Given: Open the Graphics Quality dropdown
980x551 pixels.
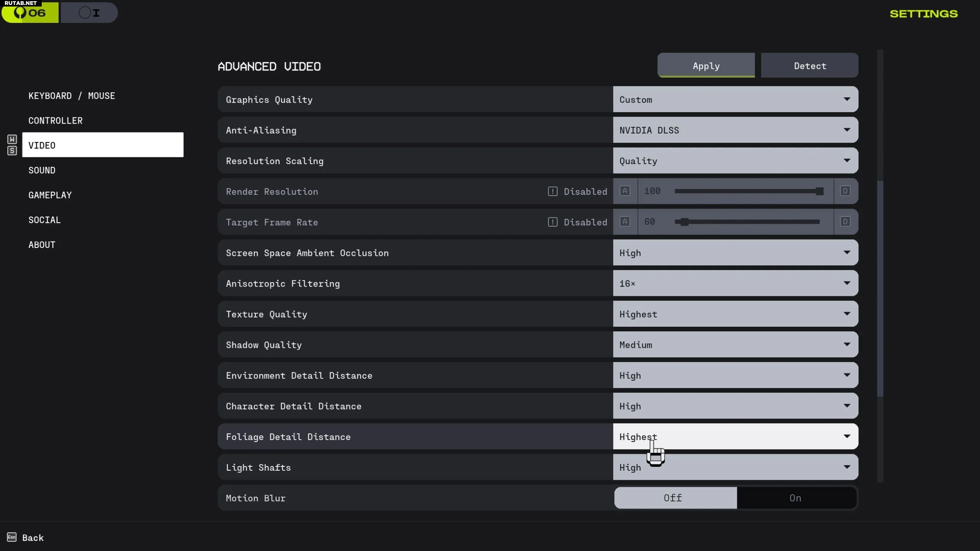Looking at the screenshot, I should point(735,99).
